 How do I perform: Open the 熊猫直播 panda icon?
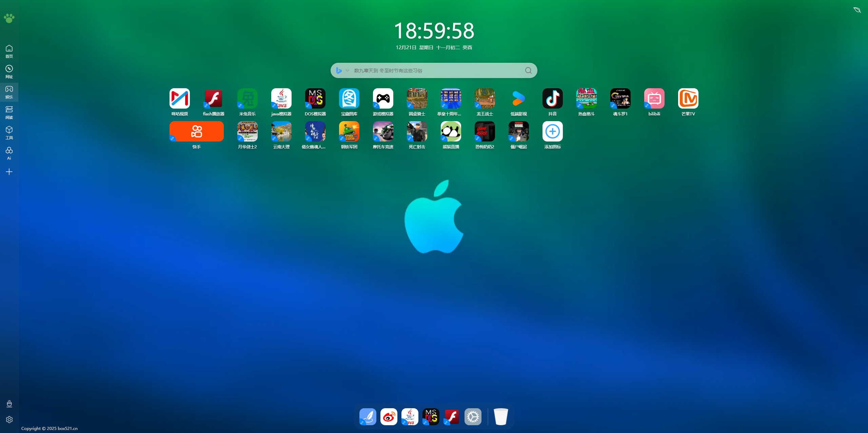pos(451,131)
